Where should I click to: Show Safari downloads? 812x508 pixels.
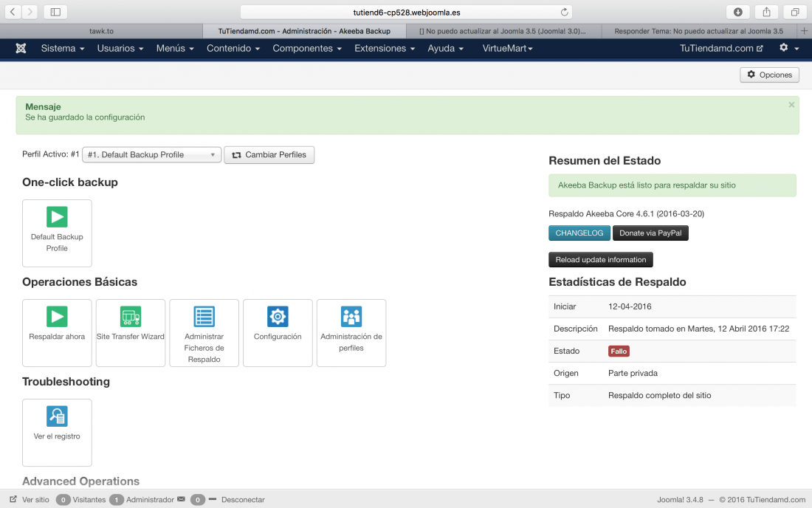point(738,11)
